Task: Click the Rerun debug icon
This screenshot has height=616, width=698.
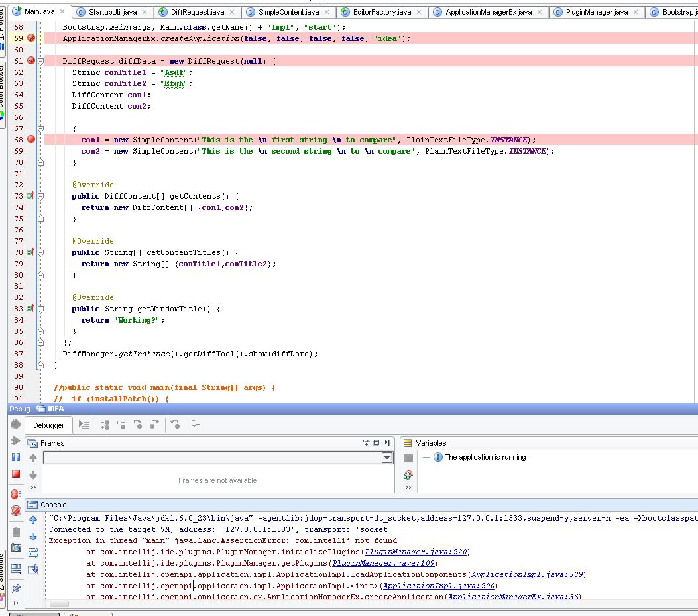Action: [x=16, y=425]
